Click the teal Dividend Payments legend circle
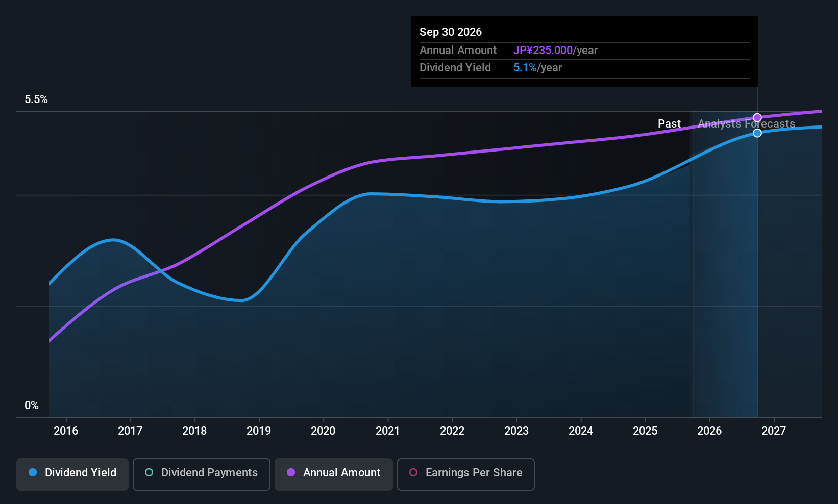This screenshot has width=838, height=504. pyautogui.click(x=149, y=472)
